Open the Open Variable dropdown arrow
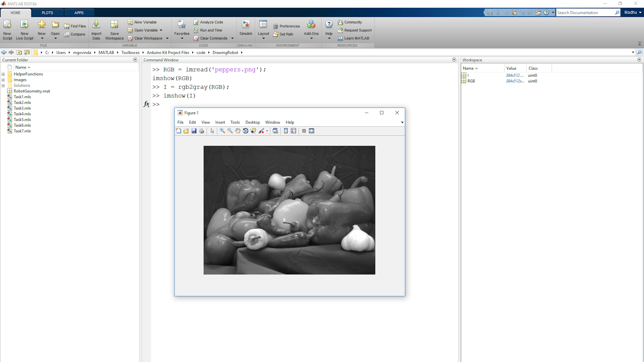This screenshot has width=644, height=362. click(161, 30)
